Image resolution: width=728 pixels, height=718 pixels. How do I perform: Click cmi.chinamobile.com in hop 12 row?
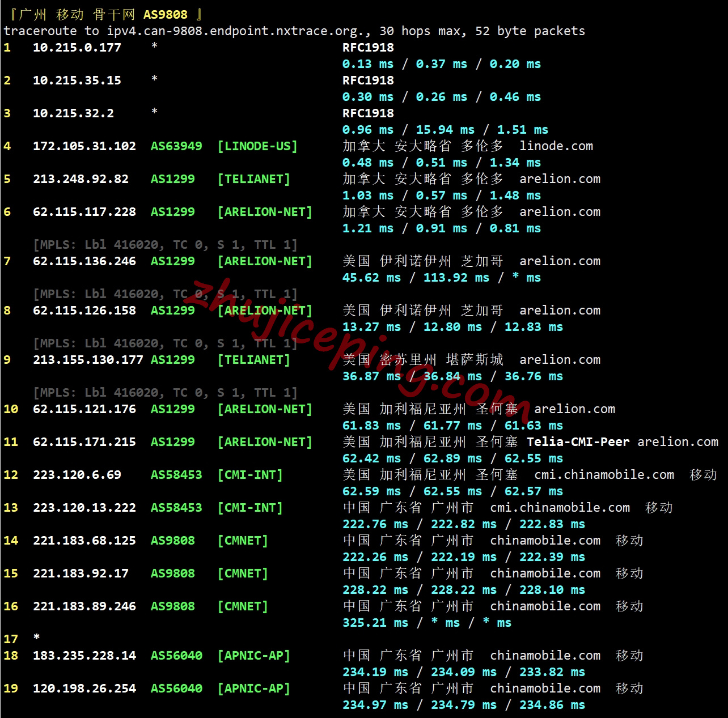click(604, 475)
